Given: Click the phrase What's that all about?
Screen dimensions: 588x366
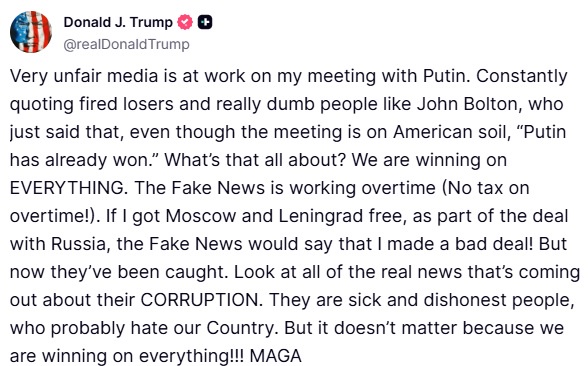Looking at the screenshot, I should click(x=255, y=160).
